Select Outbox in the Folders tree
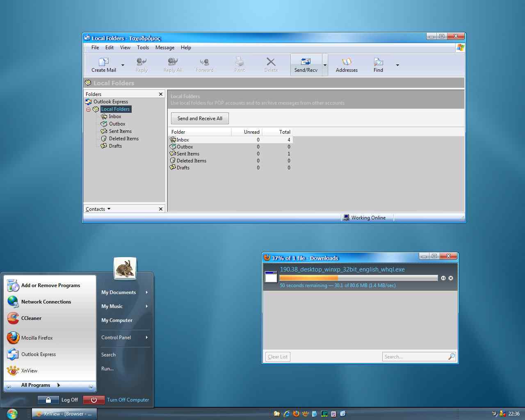The image size is (525, 420). (117, 124)
